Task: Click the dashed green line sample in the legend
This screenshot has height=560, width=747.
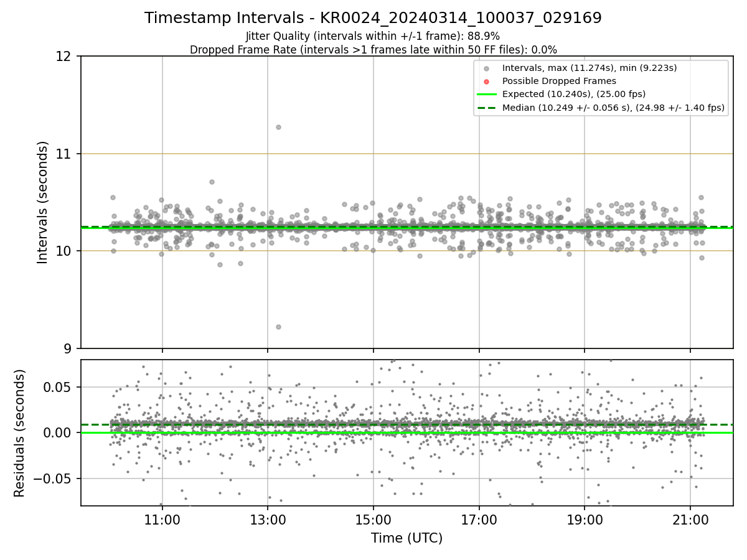Action: click(x=486, y=108)
